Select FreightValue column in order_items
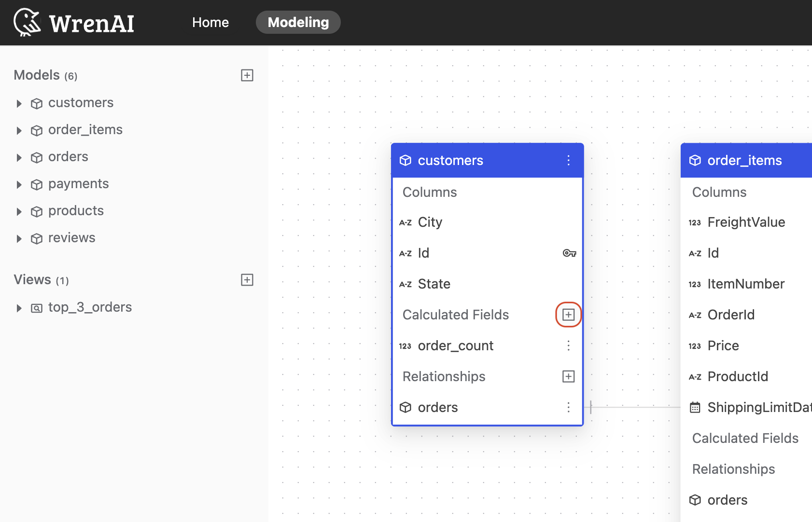This screenshot has width=812, height=522. click(x=746, y=222)
